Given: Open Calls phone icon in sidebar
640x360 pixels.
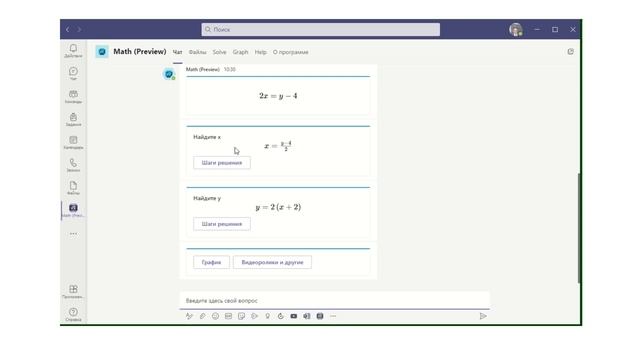Looking at the screenshot, I should [x=73, y=165].
